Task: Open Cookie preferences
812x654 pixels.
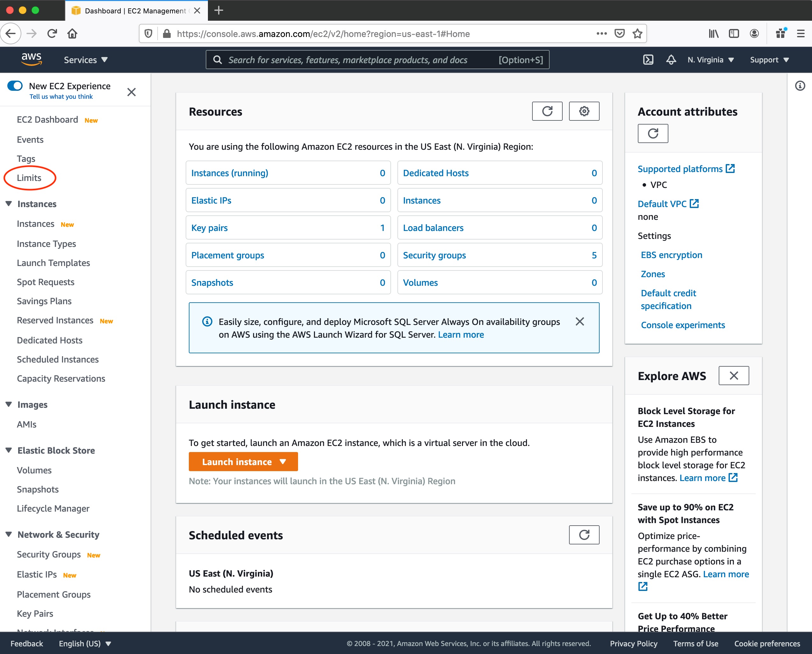Action: (x=767, y=643)
